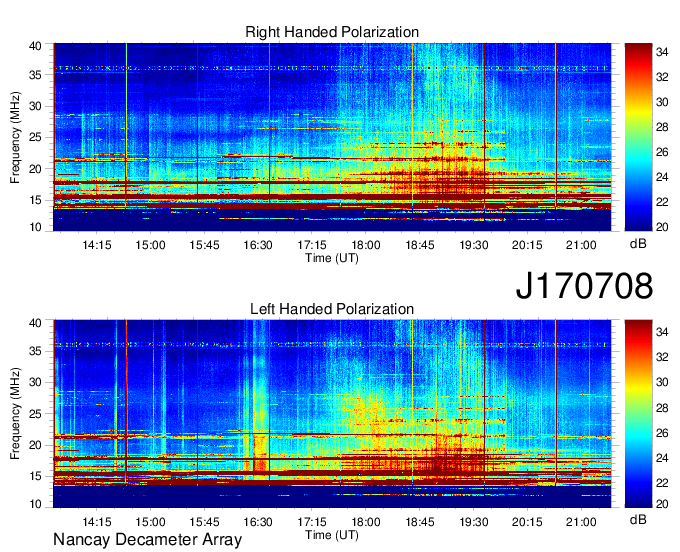Click the J170708 observation label
The width and height of the screenshot is (680, 552).
coord(584,286)
